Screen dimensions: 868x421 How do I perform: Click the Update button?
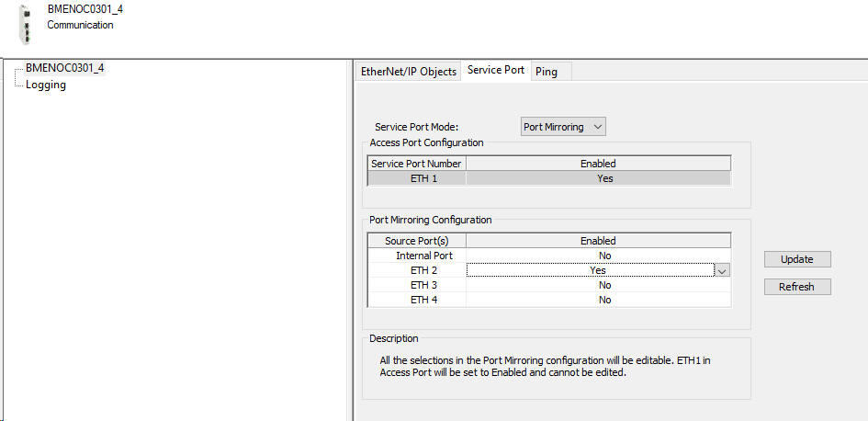(797, 259)
